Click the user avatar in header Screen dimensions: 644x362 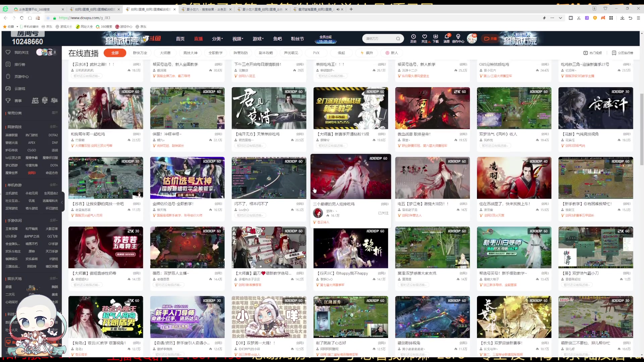[472, 39]
